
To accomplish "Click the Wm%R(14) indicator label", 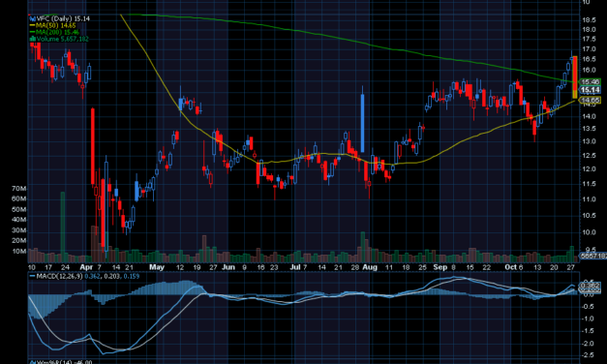I will [x=53, y=362].
